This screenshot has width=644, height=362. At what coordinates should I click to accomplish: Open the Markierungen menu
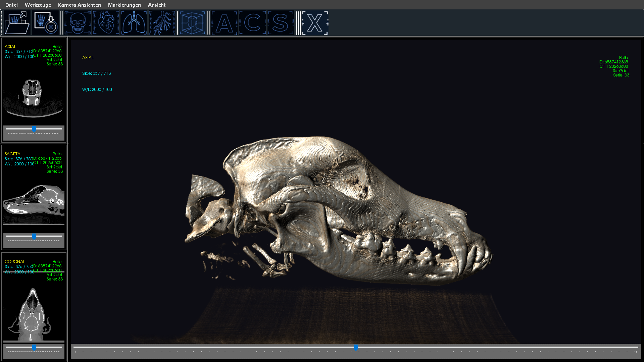coord(124,5)
